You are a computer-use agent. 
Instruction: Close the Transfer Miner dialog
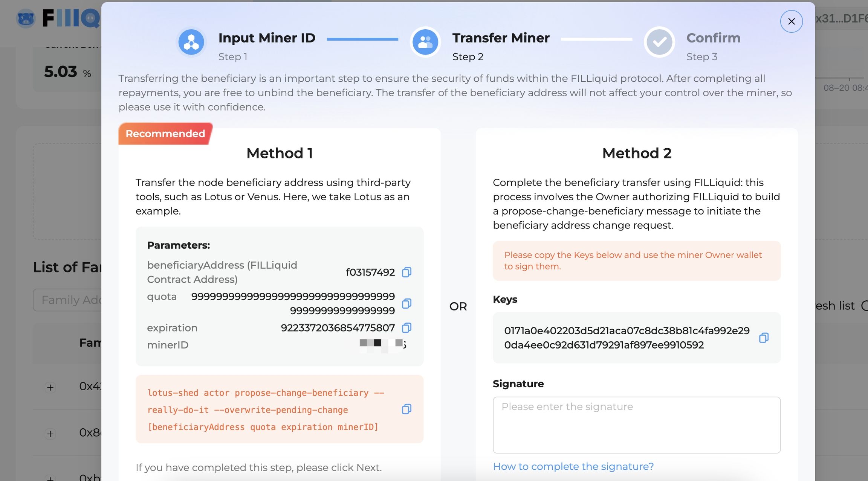(791, 21)
